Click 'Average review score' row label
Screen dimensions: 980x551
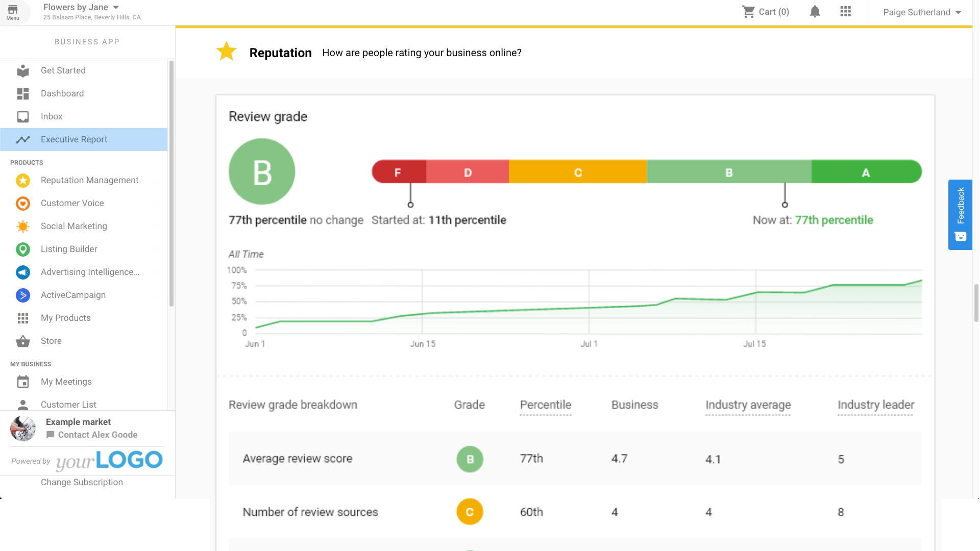[x=298, y=459]
